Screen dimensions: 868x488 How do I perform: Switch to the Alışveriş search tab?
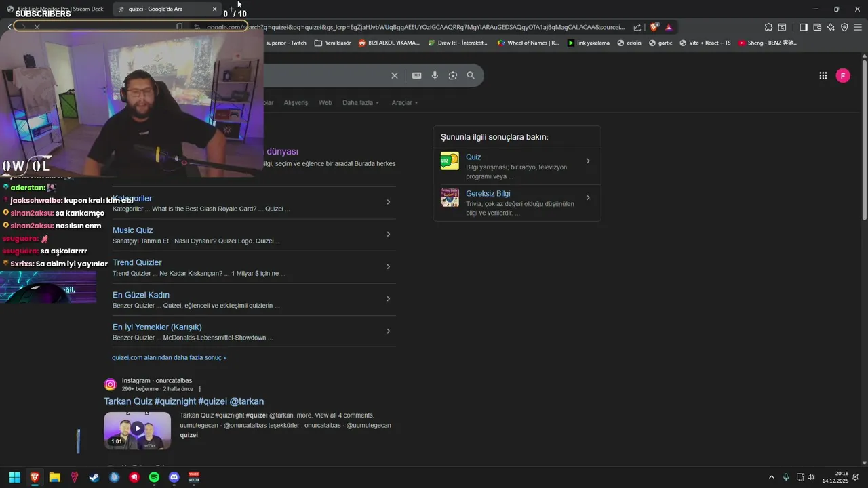(296, 102)
